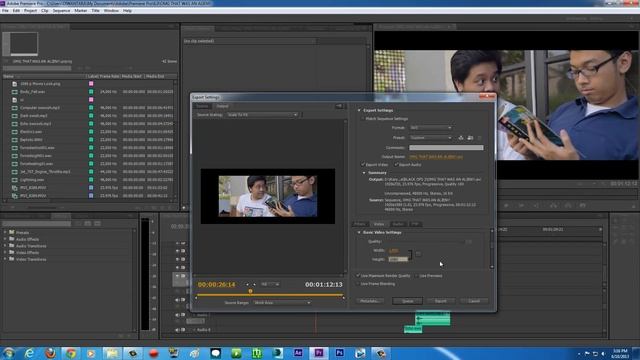Cancel the Export Settings dialog

(x=474, y=301)
